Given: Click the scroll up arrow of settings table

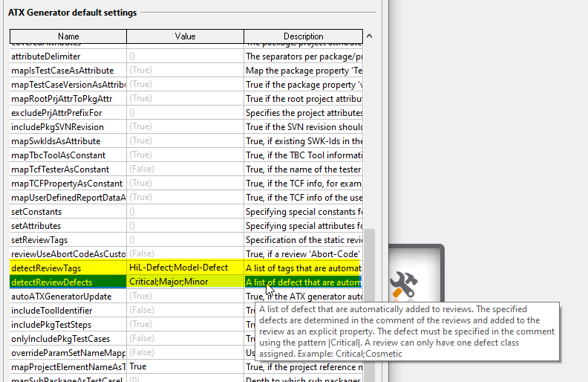Looking at the screenshot, I should (x=369, y=36).
